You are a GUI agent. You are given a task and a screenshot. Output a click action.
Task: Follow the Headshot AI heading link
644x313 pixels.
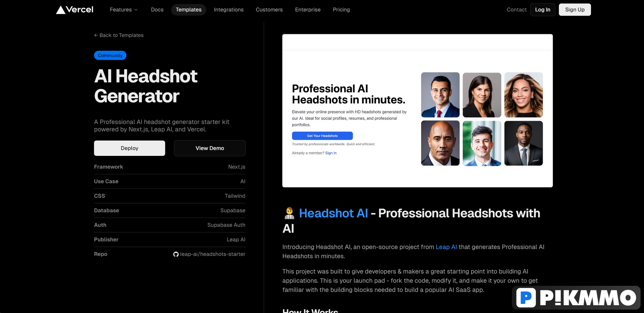pyautogui.click(x=333, y=213)
